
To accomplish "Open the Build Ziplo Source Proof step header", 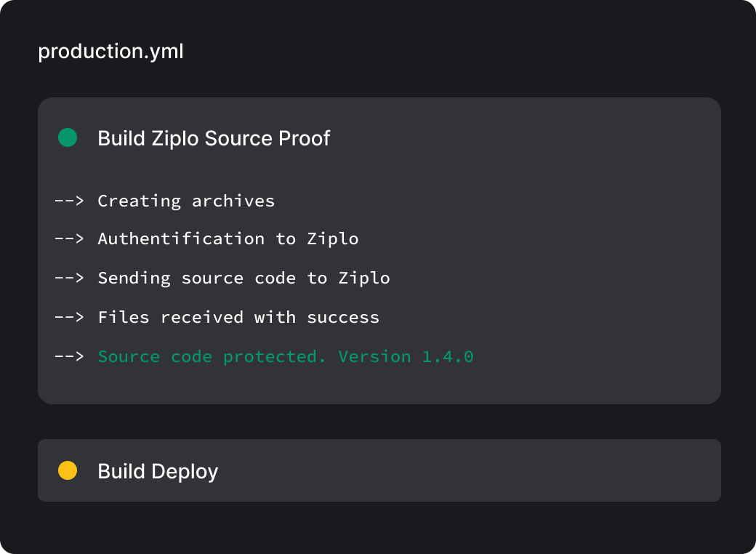I will (x=214, y=138).
